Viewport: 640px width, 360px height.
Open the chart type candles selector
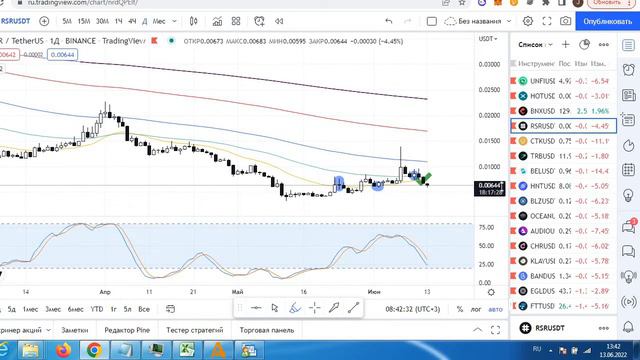point(193,21)
